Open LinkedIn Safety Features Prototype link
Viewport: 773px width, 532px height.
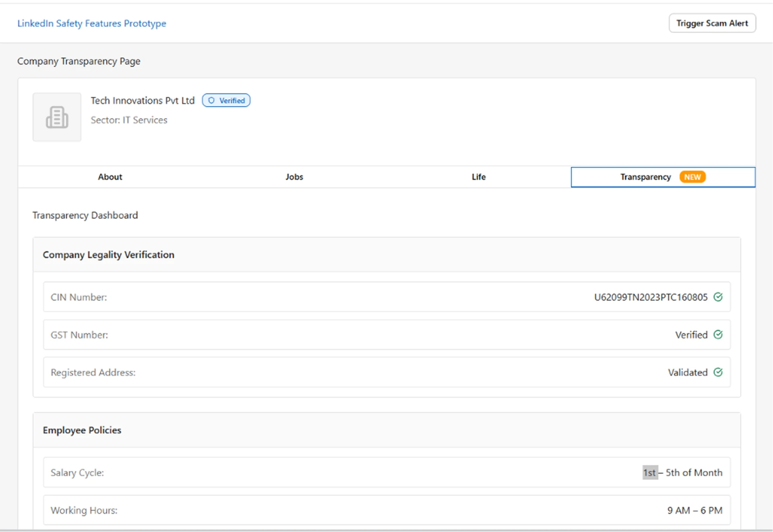pos(92,23)
